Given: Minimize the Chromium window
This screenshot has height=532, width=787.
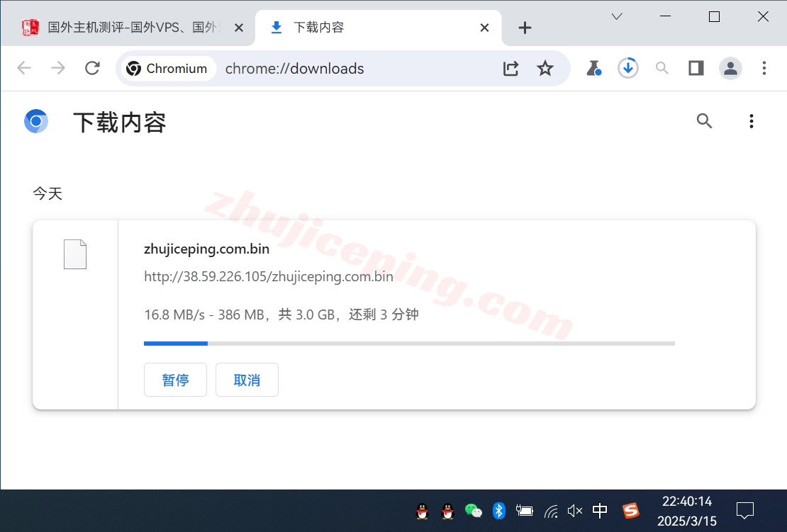Looking at the screenshot, I should 666,16.
